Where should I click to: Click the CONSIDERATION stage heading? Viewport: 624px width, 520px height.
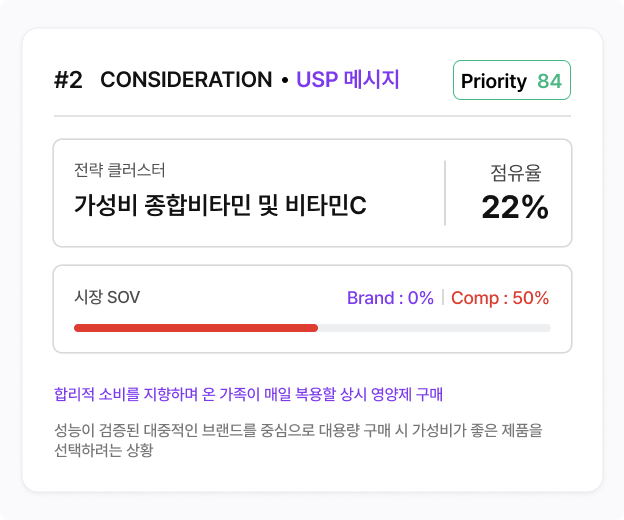click(186, 80)
